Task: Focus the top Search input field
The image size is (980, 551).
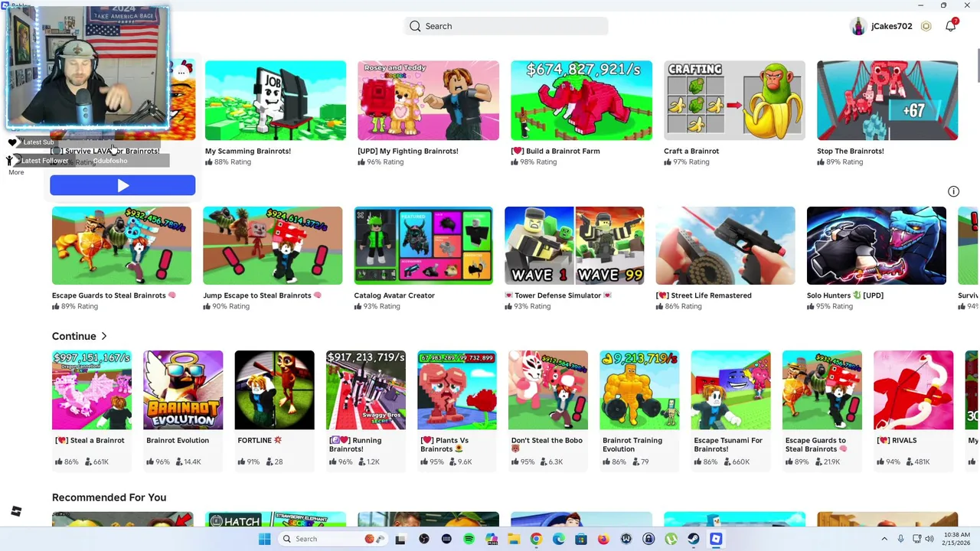Action: coord(506,26)
